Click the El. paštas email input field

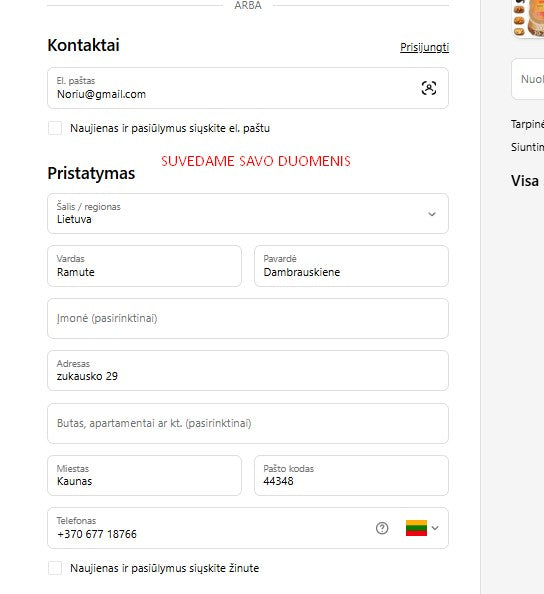pos(248,88)
